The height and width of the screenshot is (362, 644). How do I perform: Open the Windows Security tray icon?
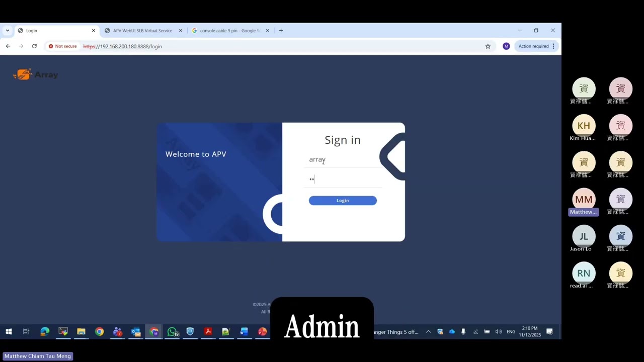tap(440, 332)
